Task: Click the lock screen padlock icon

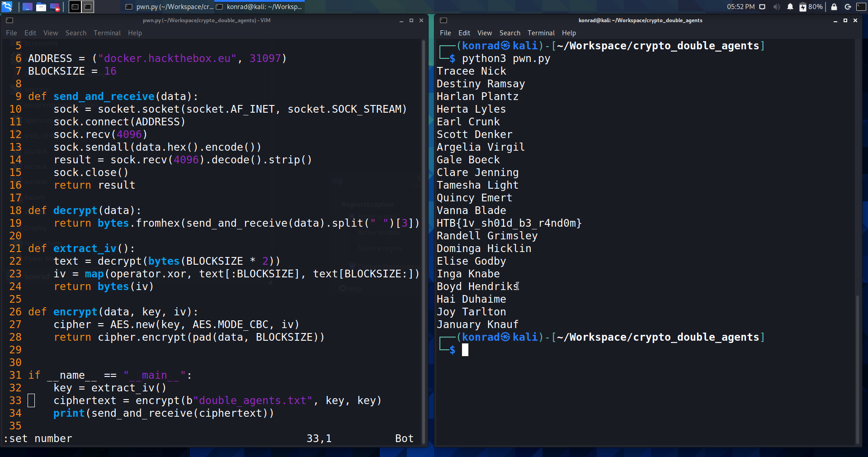Action: coord(834,7)
